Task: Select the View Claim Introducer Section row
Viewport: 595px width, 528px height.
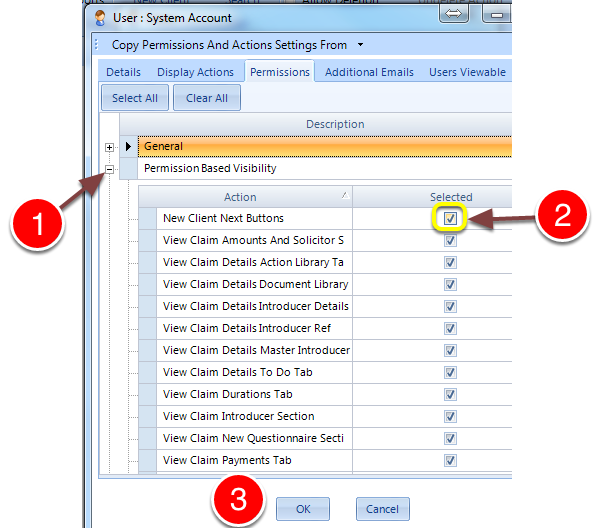Action: tap(325, 416)
